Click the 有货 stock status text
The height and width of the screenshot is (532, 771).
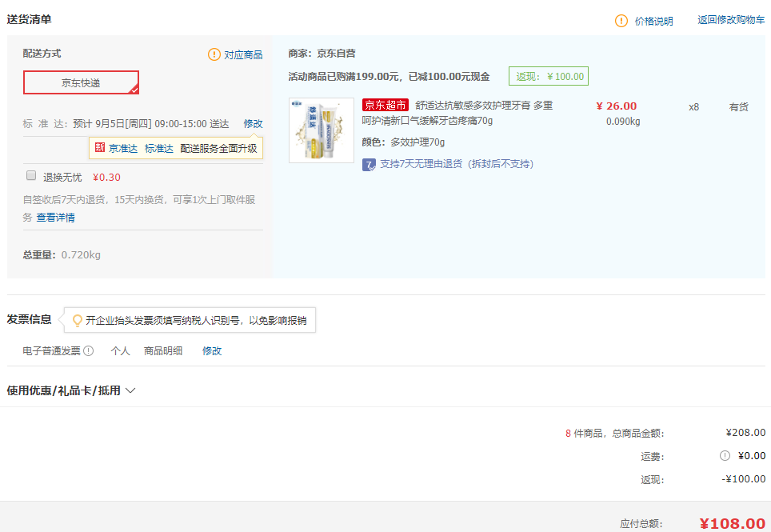(x=738, y=106)
